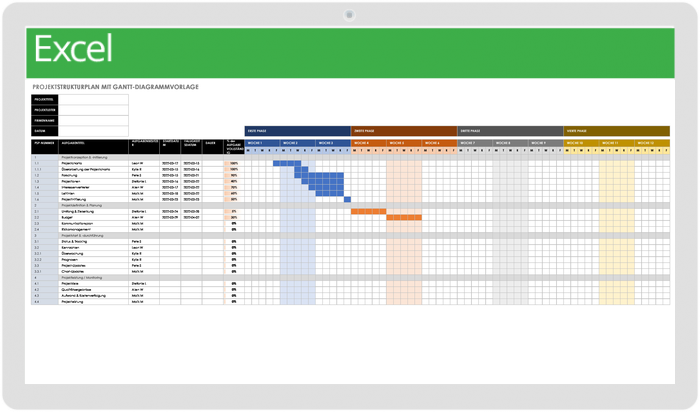Screen dimensions: 700x412
Task: Click the Überwachung task cell
Action: click(x=93, y=254)
